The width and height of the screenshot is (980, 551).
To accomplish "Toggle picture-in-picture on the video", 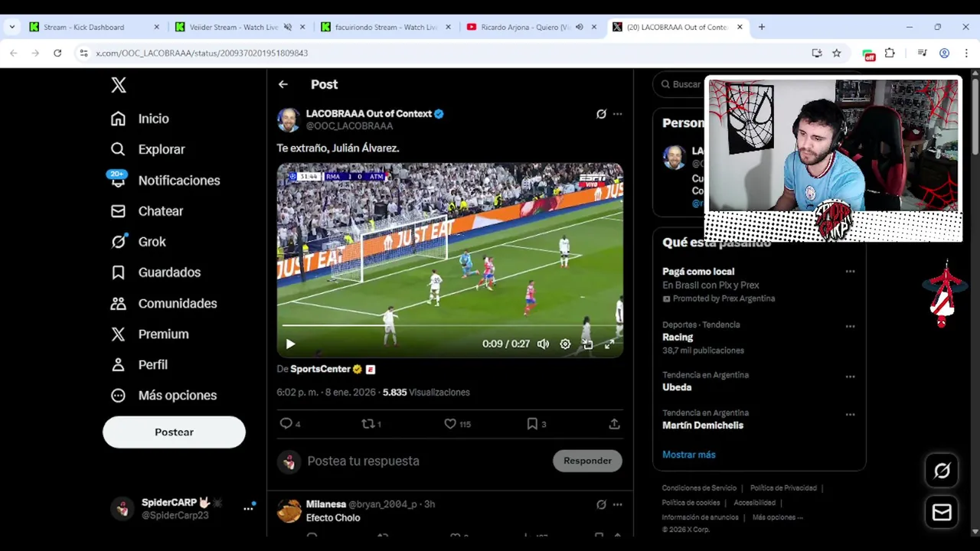I will click(x=587, y=344).
